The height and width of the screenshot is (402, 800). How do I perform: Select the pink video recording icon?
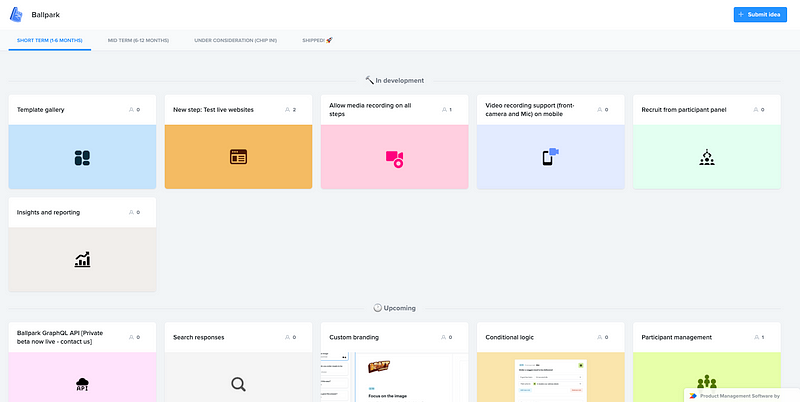tap(394, 159)
